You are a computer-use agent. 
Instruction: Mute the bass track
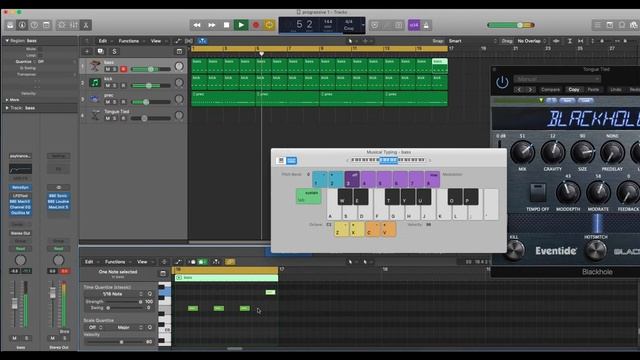tap(108, 69)
